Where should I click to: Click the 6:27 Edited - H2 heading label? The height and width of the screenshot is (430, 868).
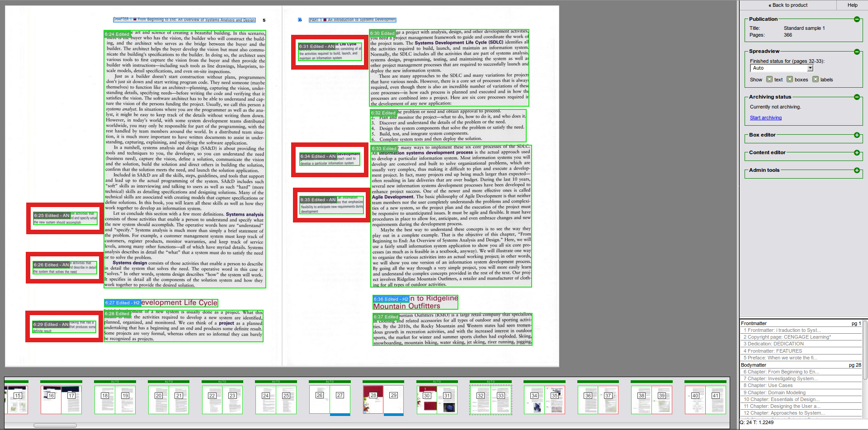[122, 303]
